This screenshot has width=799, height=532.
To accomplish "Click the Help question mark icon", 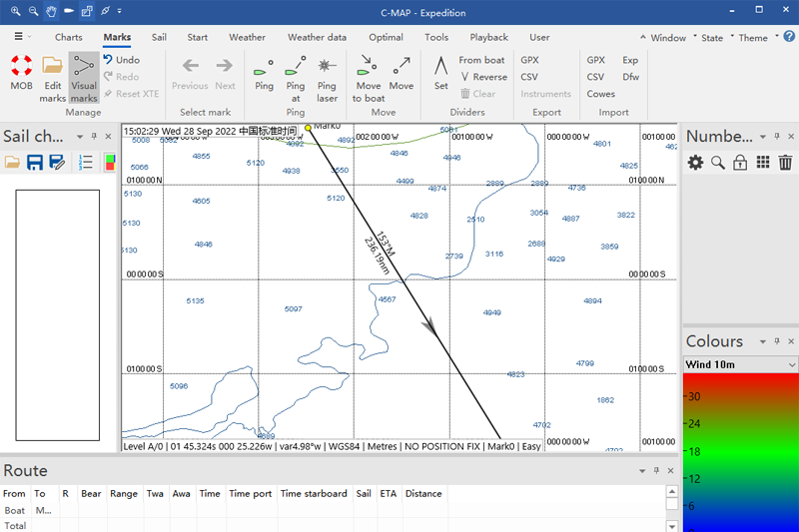I will coord(789,36).
